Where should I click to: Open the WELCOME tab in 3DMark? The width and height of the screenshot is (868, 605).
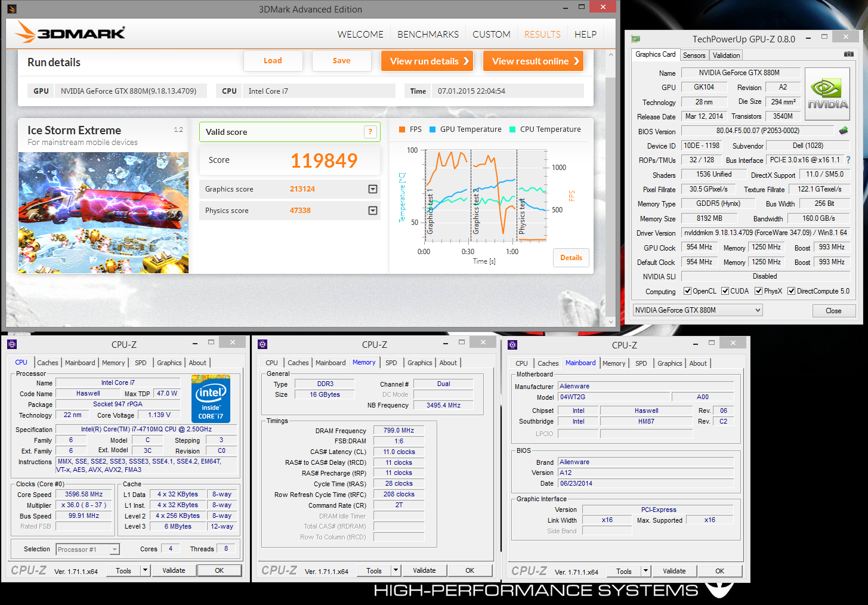(360, 35)
